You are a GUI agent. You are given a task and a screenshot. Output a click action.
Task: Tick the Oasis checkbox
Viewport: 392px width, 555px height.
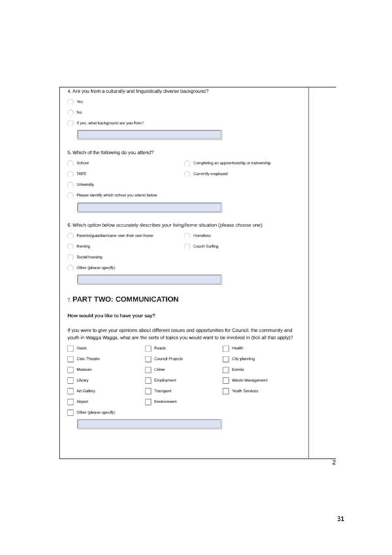pyautogui.click(x=71, y=348)
